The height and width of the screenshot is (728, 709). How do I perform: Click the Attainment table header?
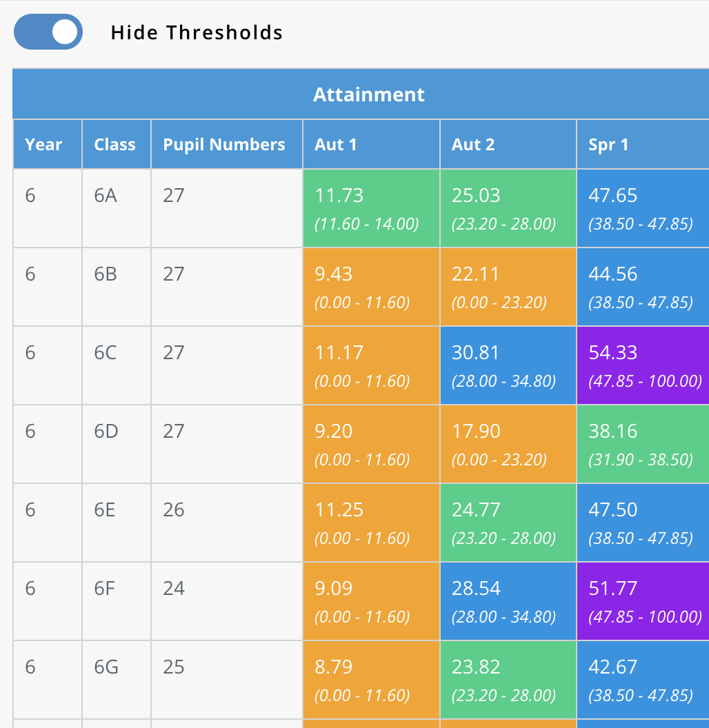pyautogui.click(x=361, y=94)
